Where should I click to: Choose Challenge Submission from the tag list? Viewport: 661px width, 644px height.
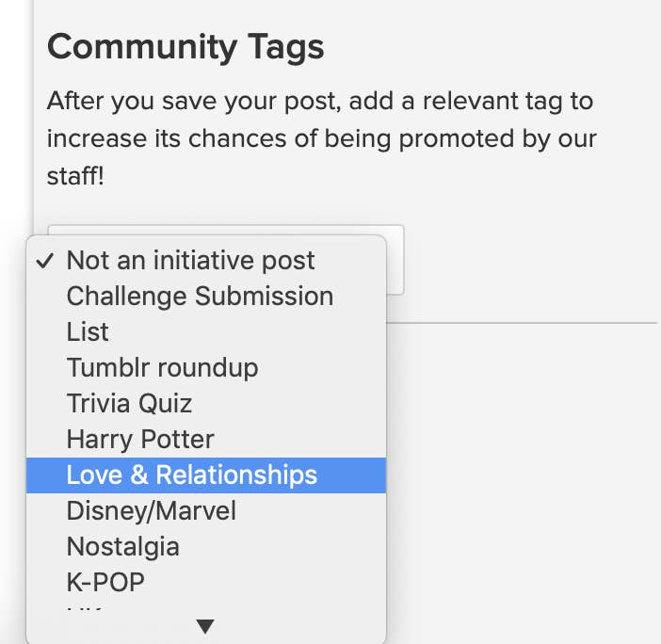point(200,297)
